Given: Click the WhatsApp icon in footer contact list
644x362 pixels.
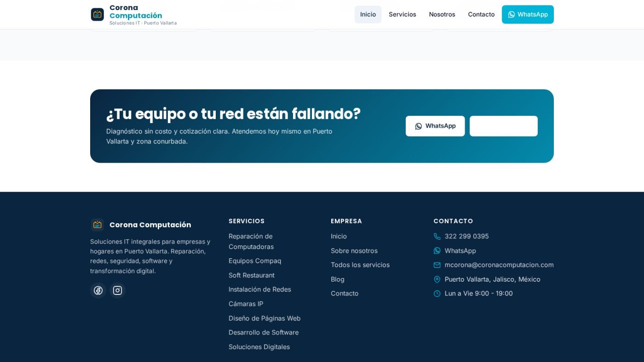Looking at the screenshot, I should click(x=437, y=251).
